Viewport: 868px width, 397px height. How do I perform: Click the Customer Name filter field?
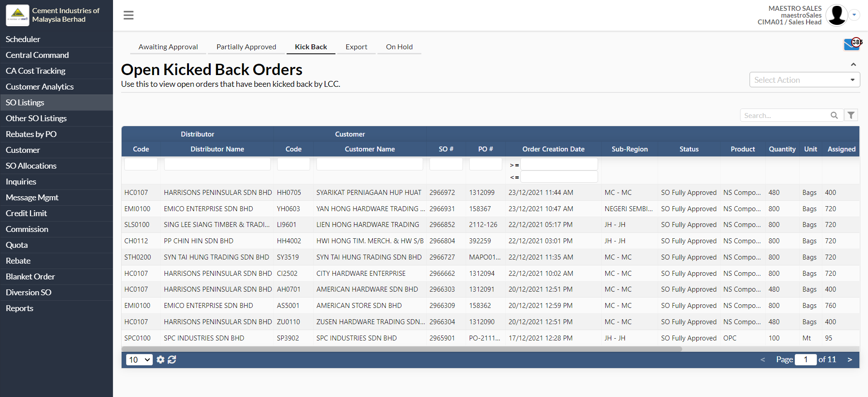(x=370, y=164)
